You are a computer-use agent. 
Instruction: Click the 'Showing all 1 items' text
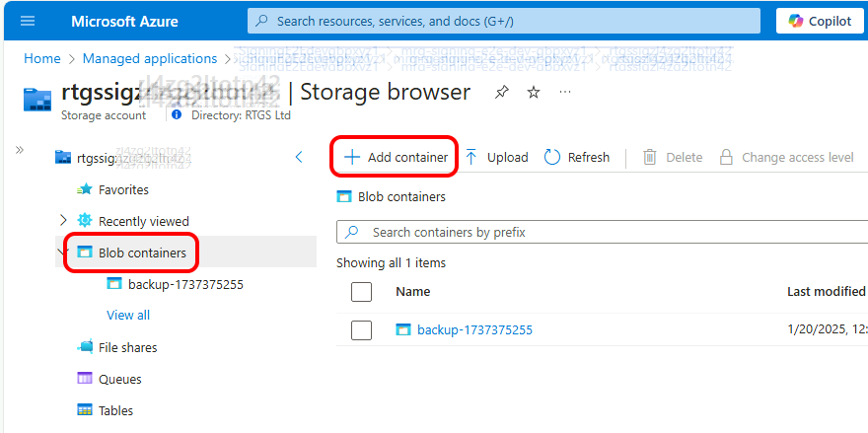coord(392,262)
